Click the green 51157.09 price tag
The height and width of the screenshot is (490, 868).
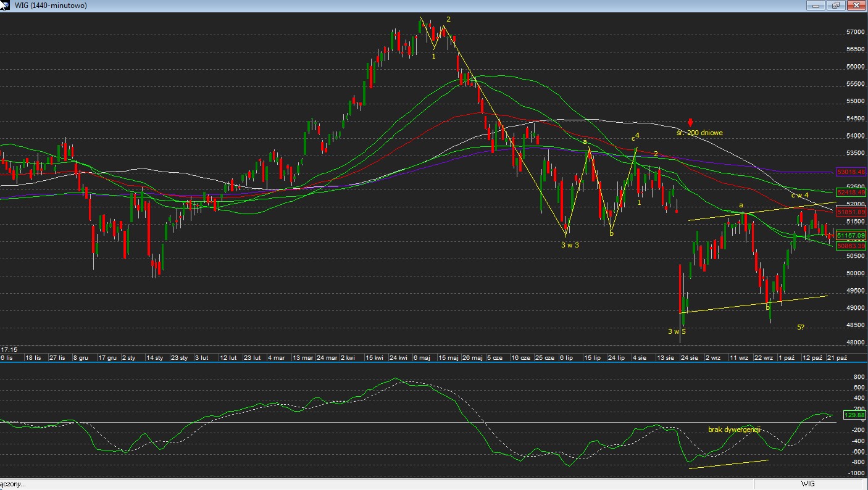[851, 236]
